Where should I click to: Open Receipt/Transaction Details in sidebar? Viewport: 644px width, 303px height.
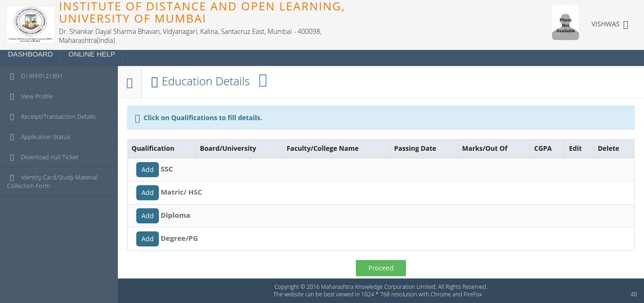[58, 116]
